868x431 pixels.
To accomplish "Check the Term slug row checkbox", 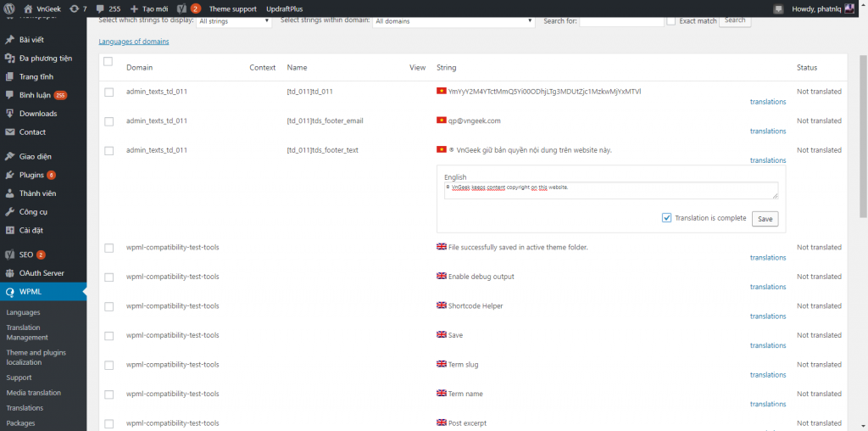I will tap(109, 365).
